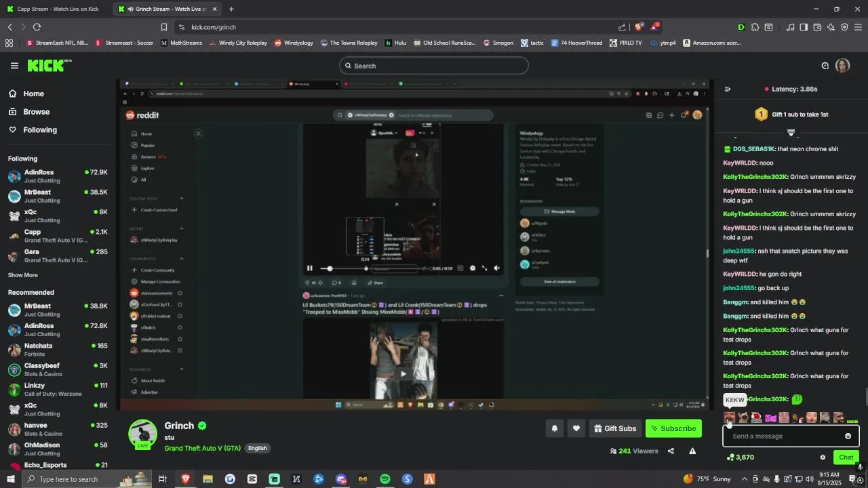
Task: Expand the followed channels with Show More
Action: click(x=22, y=275)
